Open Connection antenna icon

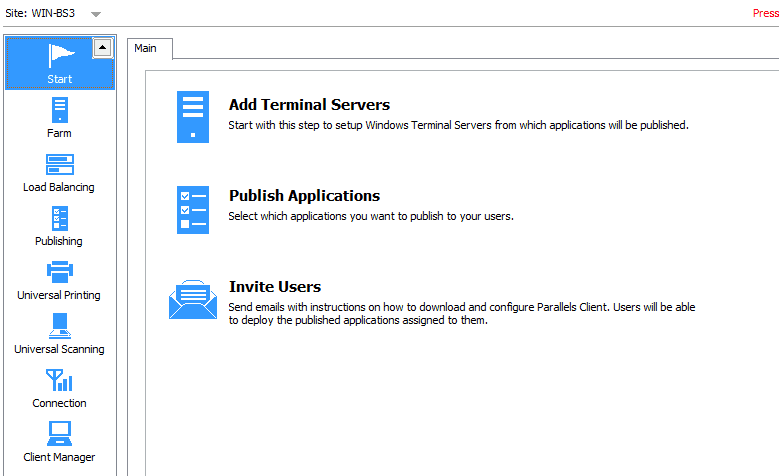click(59, 380)
